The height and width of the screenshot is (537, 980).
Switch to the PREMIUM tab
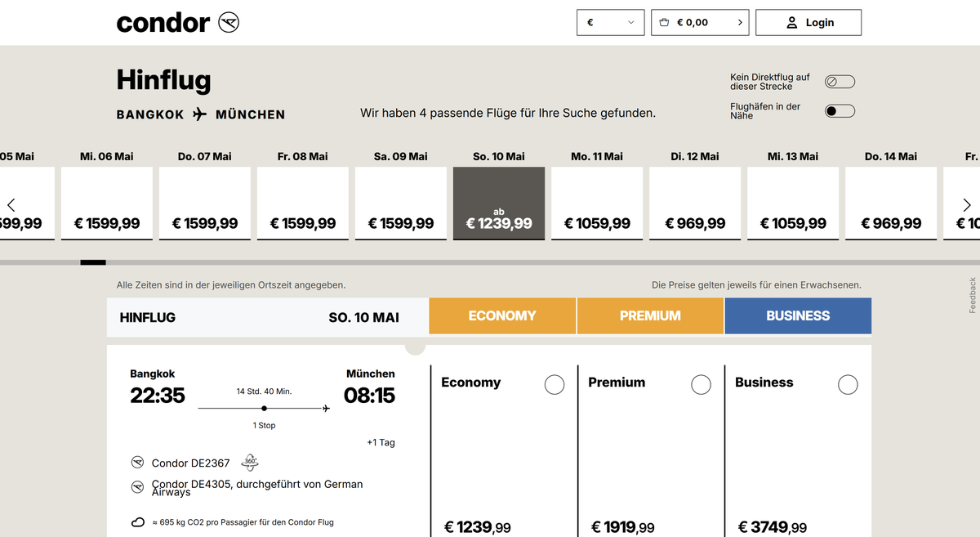650,315
